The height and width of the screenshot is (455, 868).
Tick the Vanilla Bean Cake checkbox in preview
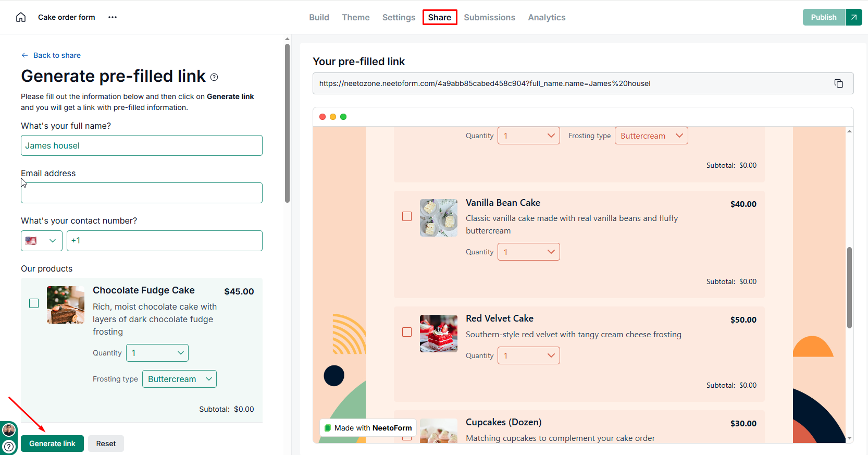click(407, 216)
